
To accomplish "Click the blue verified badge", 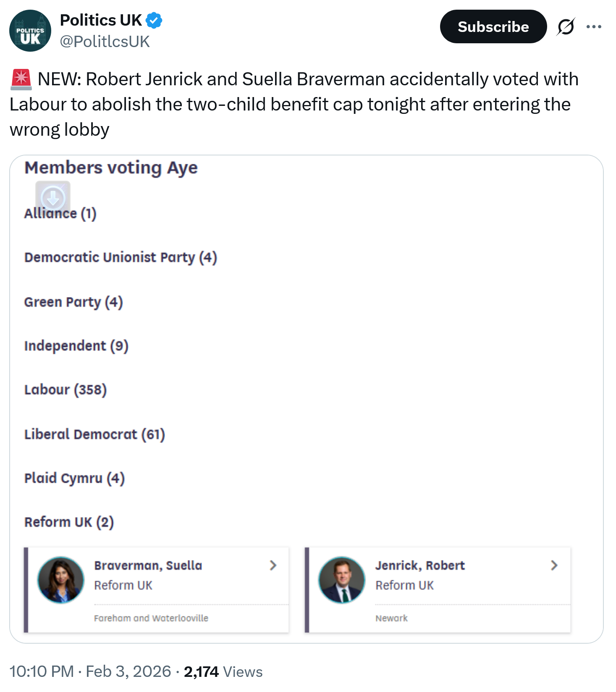I will pyautogui.click(x=154, y=20).
